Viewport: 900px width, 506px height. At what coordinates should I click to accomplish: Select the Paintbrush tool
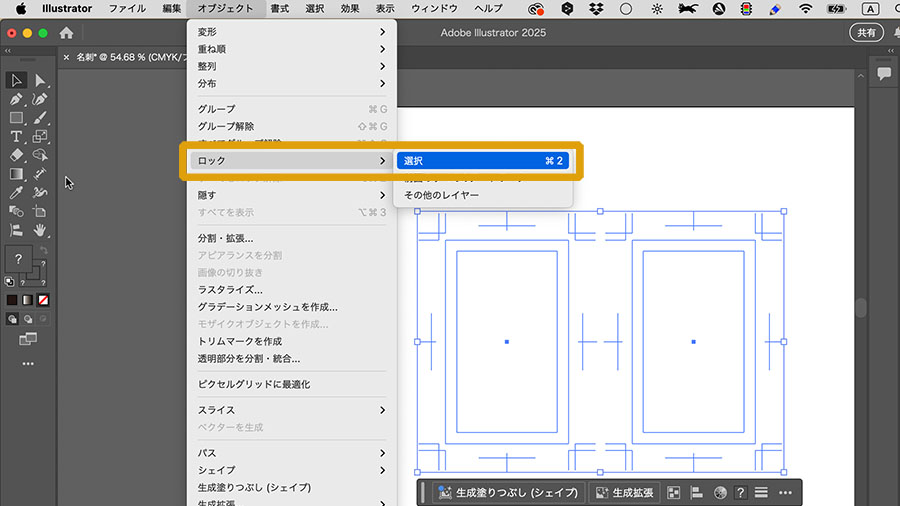pos(40,118)
